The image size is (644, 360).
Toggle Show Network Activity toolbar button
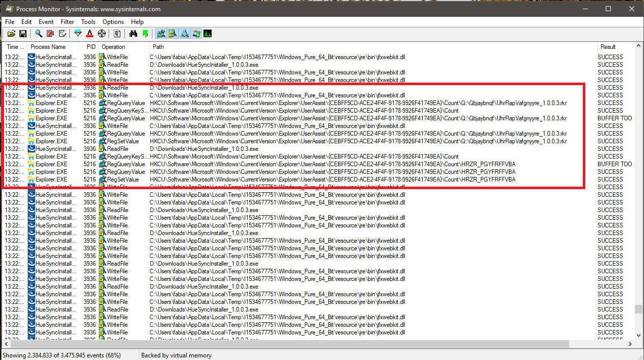tap(185, 34)
